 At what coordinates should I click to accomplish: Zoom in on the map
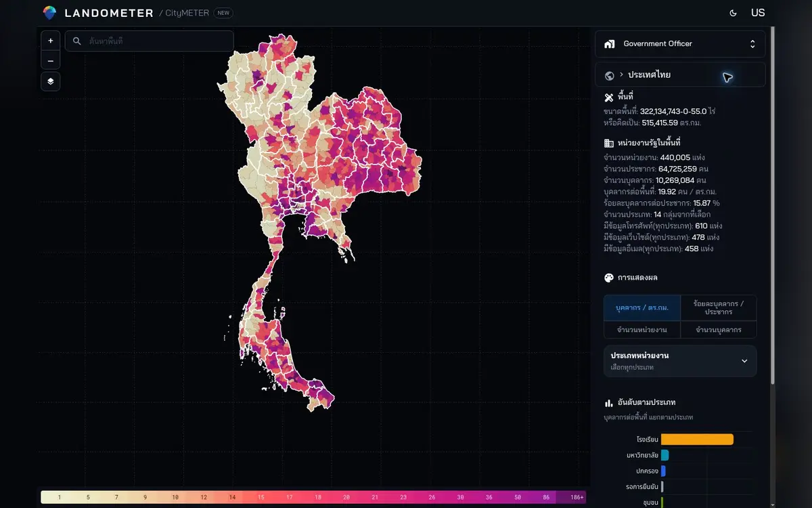(x=50, y=41)
